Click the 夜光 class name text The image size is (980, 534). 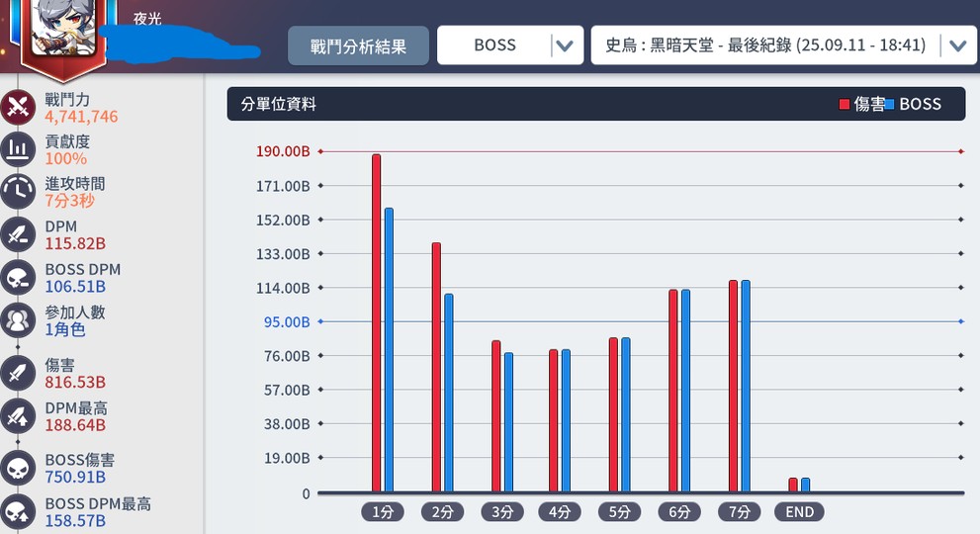coord(147,18)
